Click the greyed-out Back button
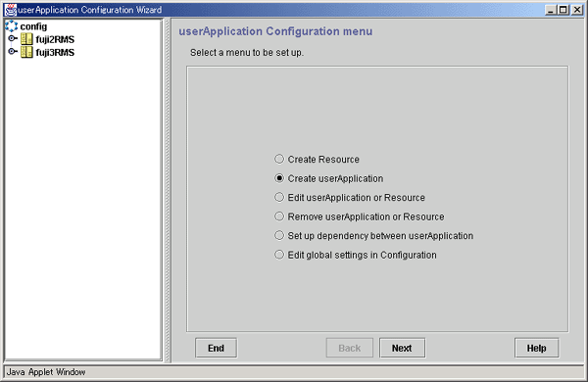 (350, 348)
